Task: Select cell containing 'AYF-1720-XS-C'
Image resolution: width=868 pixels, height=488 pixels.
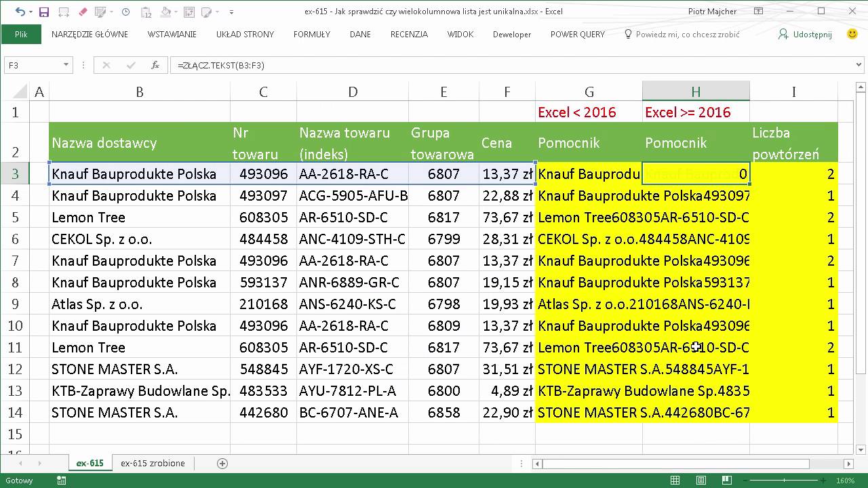Action: [353, 369]
